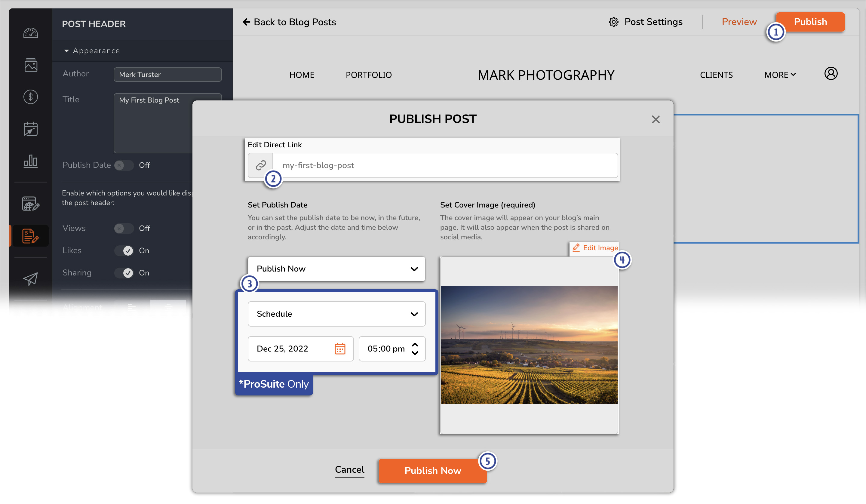866x504 pixels.
Task: Click the MARK PHOTOGRAPHY site title
Action: click(546, 75)
